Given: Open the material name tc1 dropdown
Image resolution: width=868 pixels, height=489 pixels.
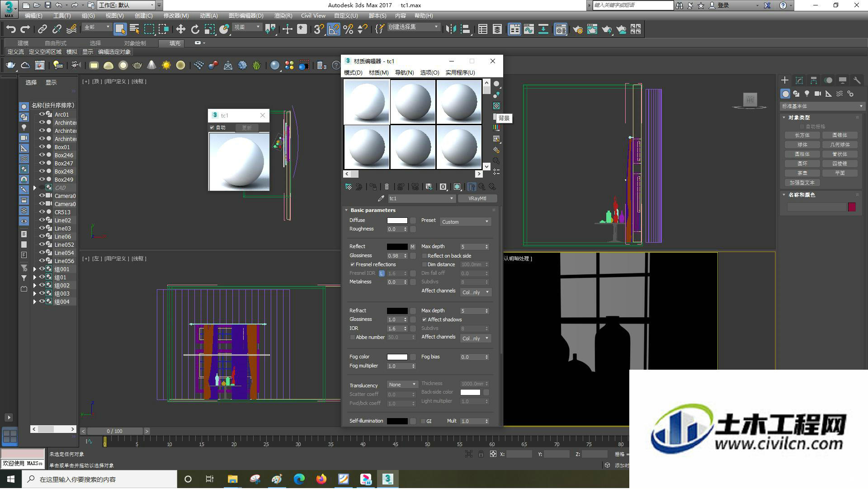Looking at the screenshot, I should [x=421, y=199].
